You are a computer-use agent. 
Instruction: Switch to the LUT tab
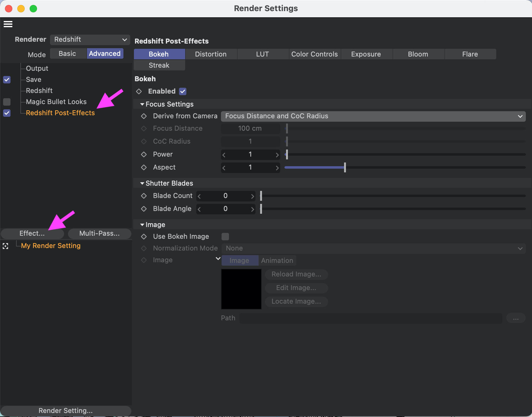(x=263, y=54)
